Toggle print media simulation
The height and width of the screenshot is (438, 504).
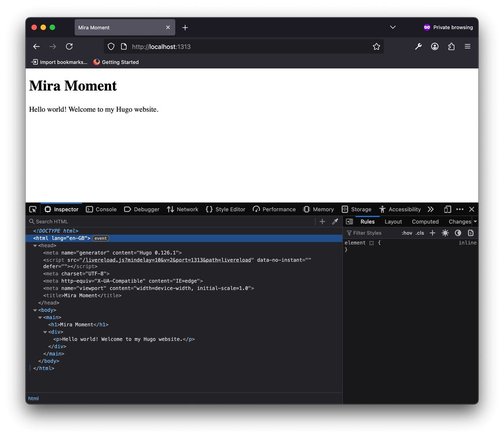coord(471,233)
